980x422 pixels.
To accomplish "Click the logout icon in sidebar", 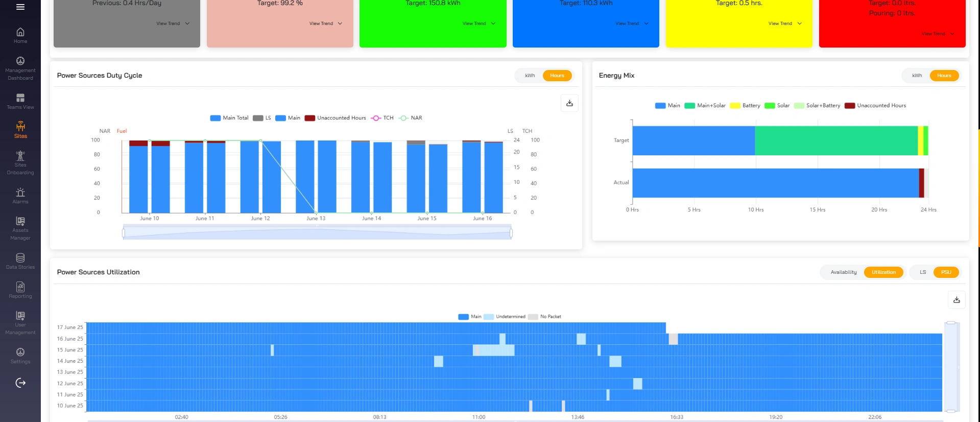I will (20, 383).
